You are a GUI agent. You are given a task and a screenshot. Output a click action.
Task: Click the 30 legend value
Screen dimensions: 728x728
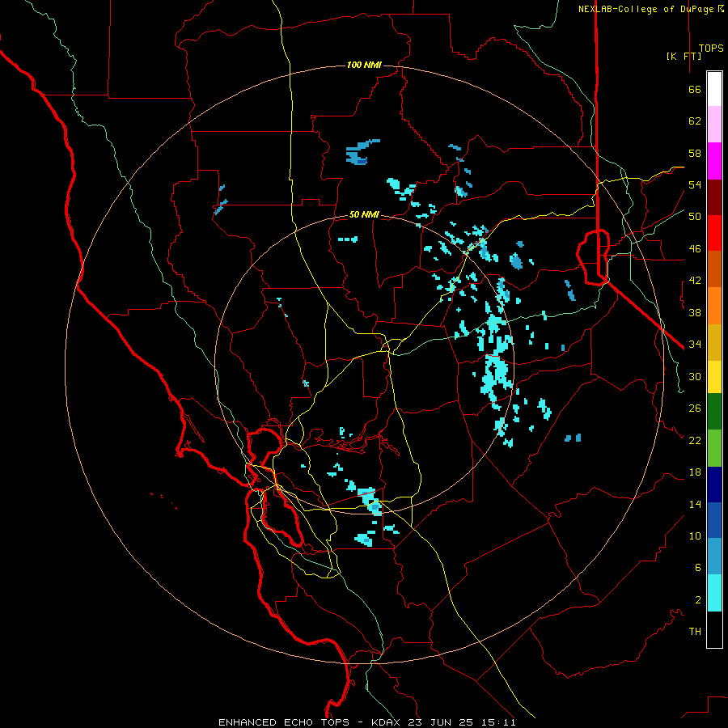pyautogui.click(x=695, y=376)
